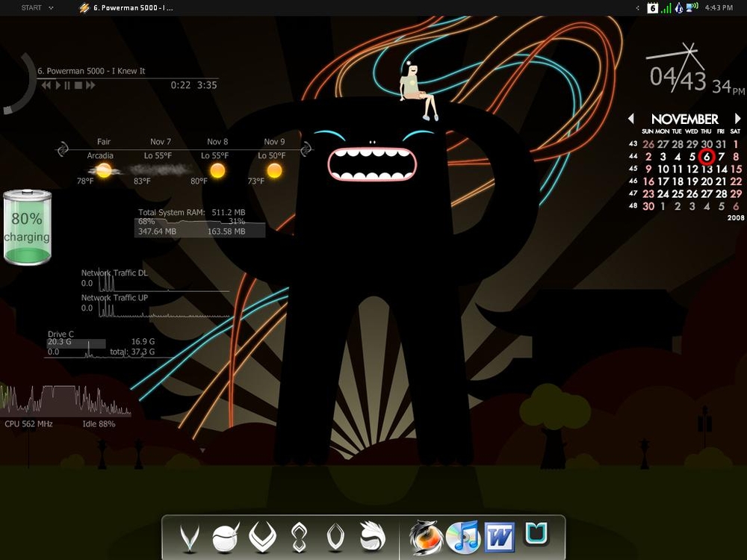Open the teal U-shaped dock icon
The width and height of the screenshot is (747, 560).
[536, 534]
